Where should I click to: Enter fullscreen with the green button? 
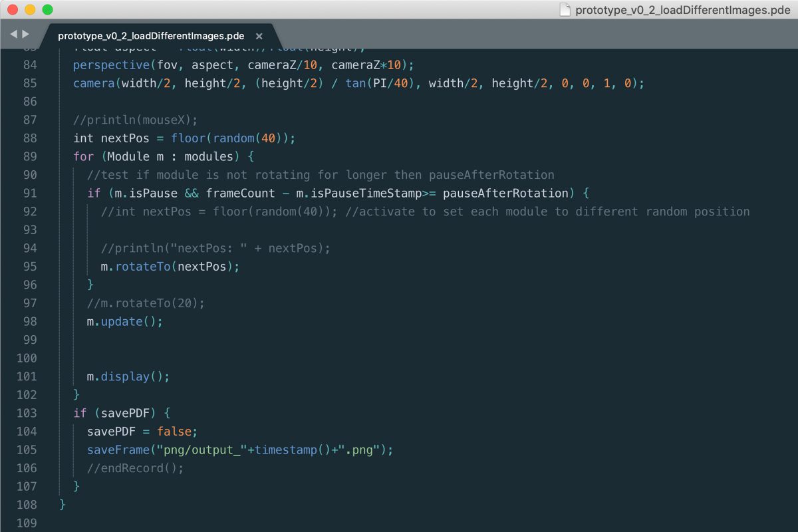tap(47, 10)
